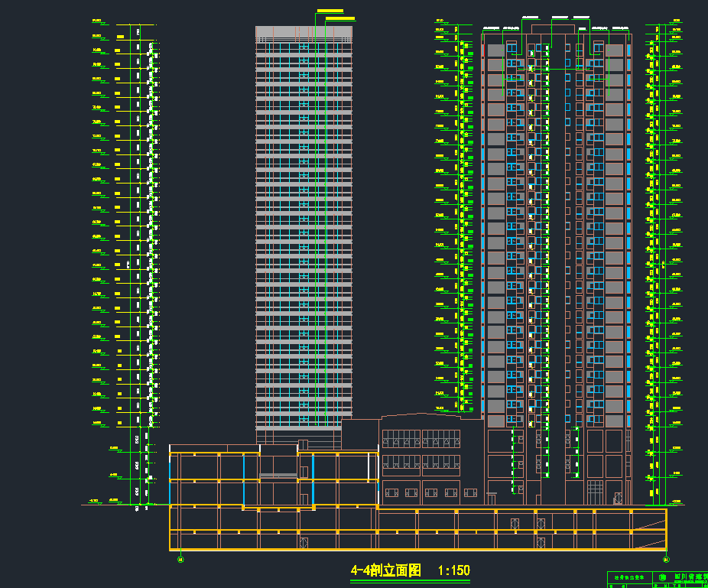
Task: Select the yellow basement bottom slab line
Action: click(417, 550)
